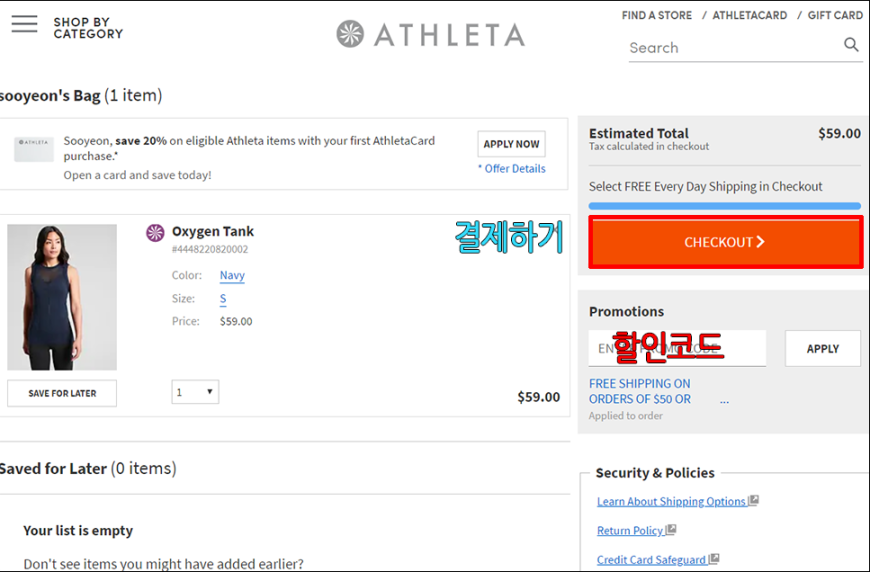Click the external icon after Learn About Shipping Options
Image resolution: width=870 pixels, height=572 pixels.
tap(753, 500)
